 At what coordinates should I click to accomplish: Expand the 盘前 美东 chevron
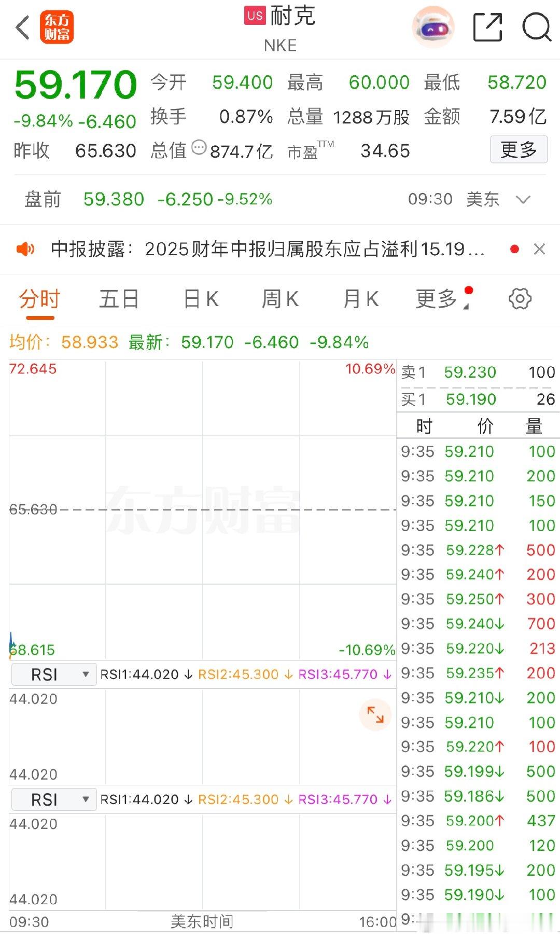pyautogui.click(x=523, y=200)
